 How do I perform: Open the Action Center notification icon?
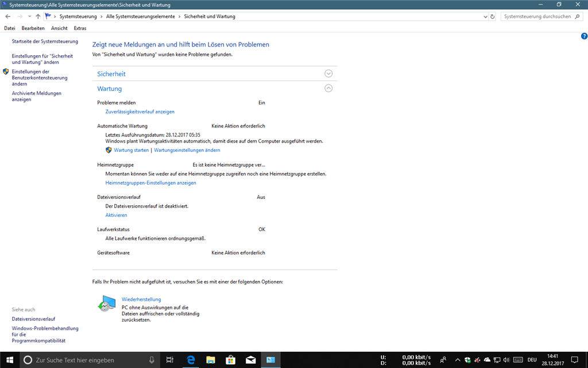(574, 360)
